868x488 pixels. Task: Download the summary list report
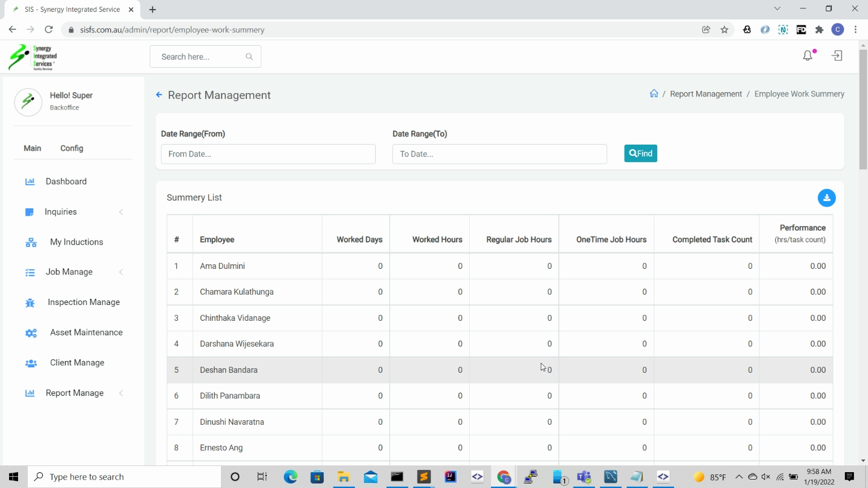[x=826, y=198]
